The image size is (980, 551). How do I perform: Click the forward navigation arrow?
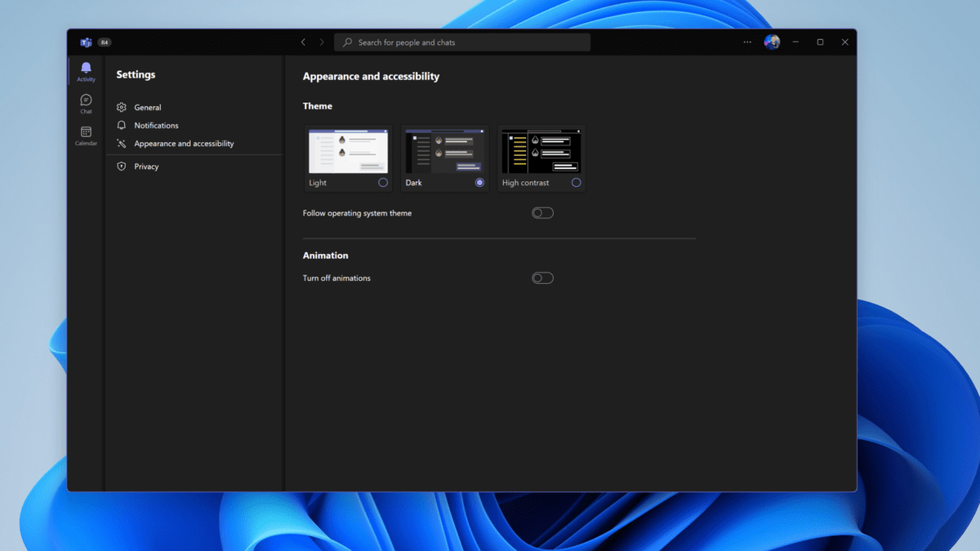(x=322, y=42)
